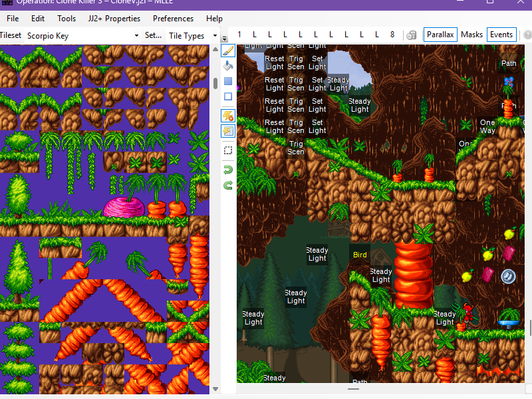Click the green redo arrow
The height and width of the screenshot is (399, 532).
[x=228, y=186]
